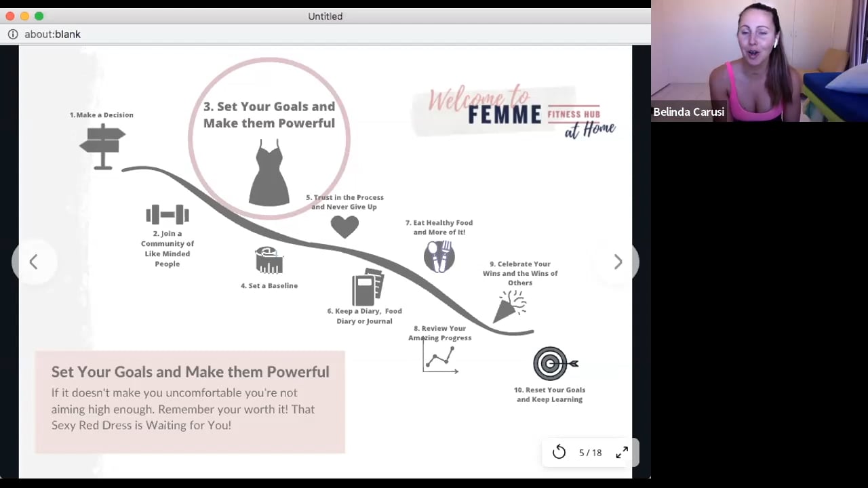
Task: Click '7. Eat Healthy Food and More of It!'
Action: click(439, 227)
